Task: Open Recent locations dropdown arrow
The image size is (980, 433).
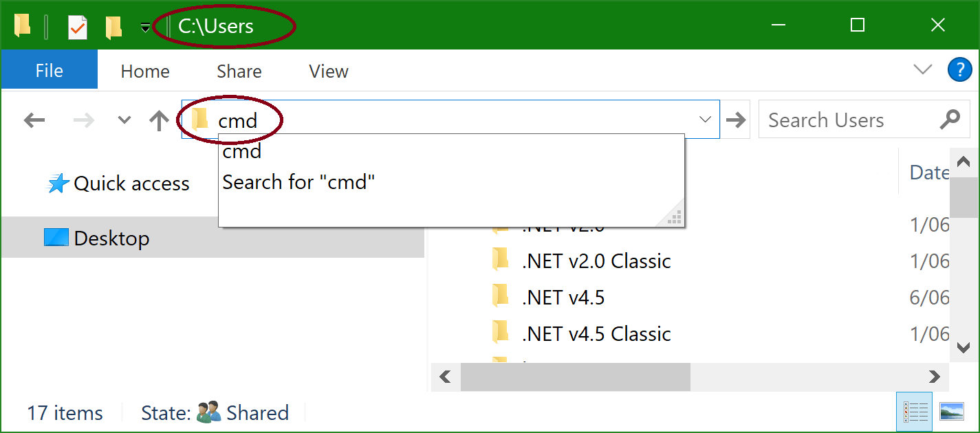Action: [124, 120]
